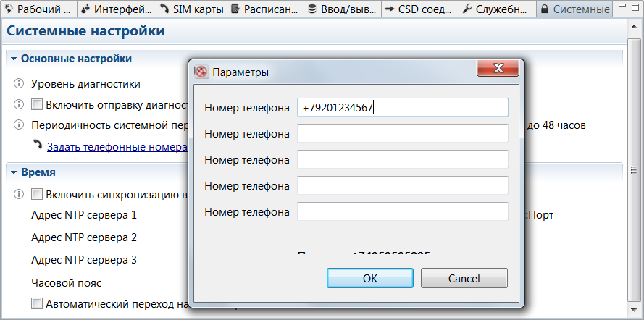This screenshot has height=320, width=644.
Task: Open the Служебные tab
Action: 497,9
